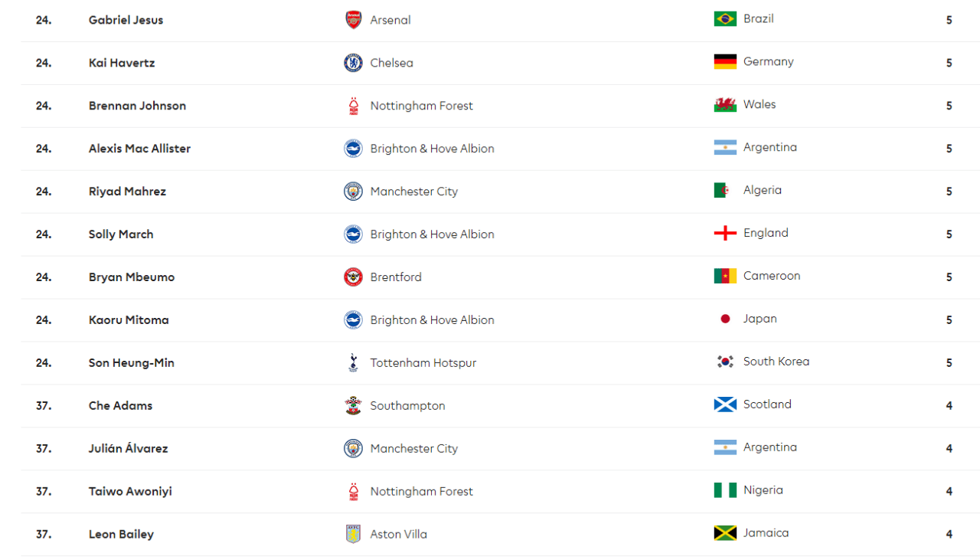Click Bryan Mbeumo's goals count 5

(949, 277)
